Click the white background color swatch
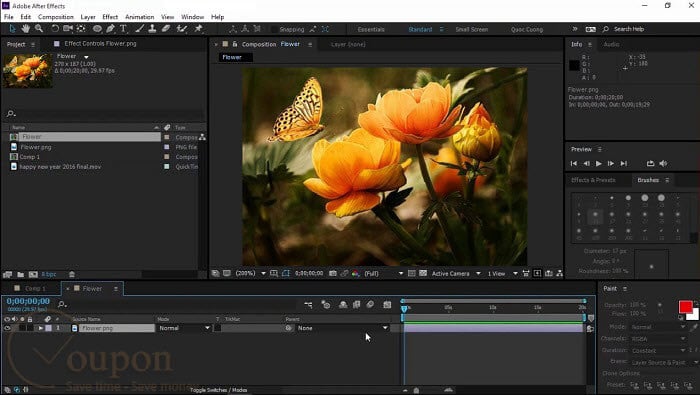Viewport: 700px width, 395px height. click(694, 316)
